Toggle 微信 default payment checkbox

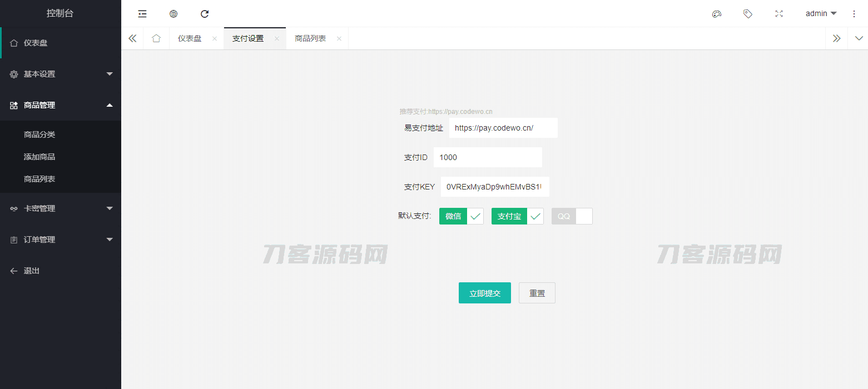pyautogui.click(x=462, y=216)
